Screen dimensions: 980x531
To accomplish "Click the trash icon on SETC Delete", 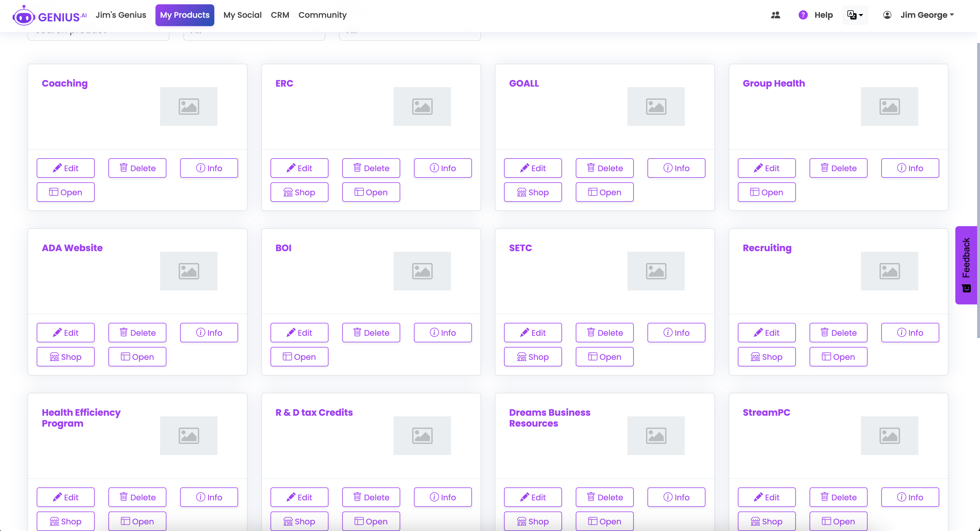I will click(x=591, y=332).
